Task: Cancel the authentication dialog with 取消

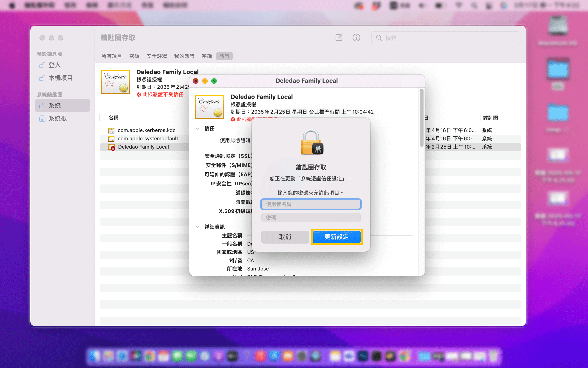Action: pos(285,237)
